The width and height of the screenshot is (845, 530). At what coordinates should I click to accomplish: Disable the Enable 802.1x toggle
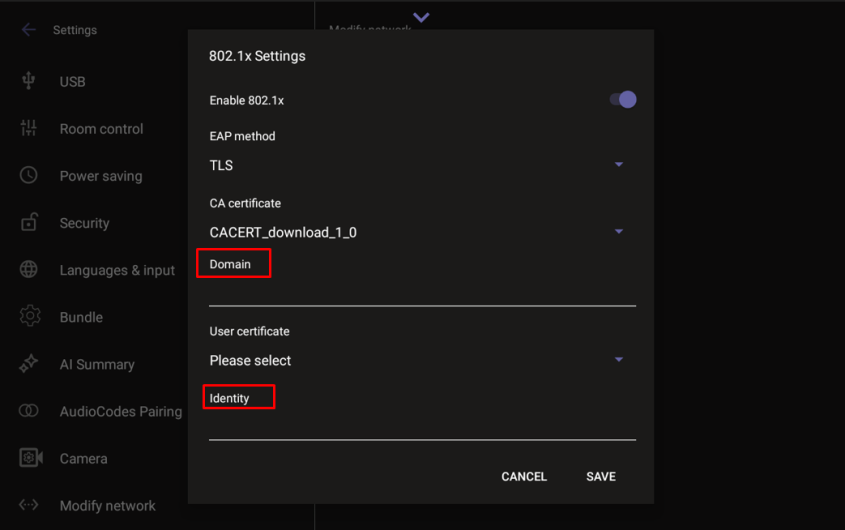623,99
